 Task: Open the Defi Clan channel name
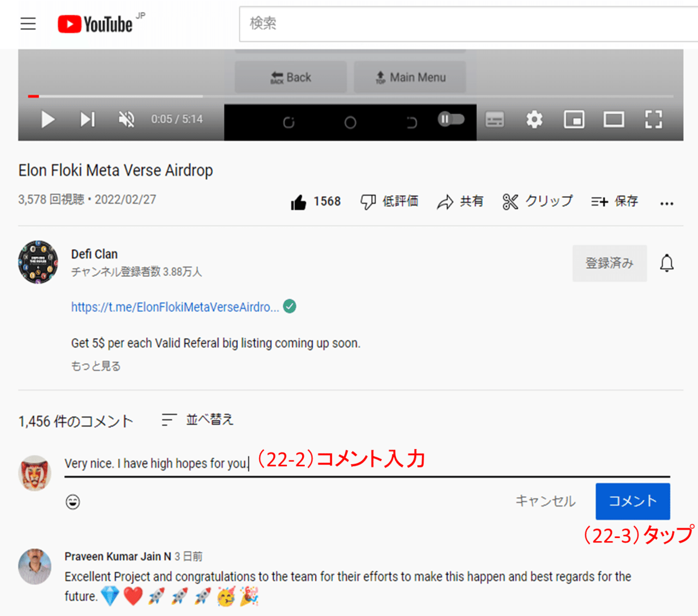pos(94,254)
